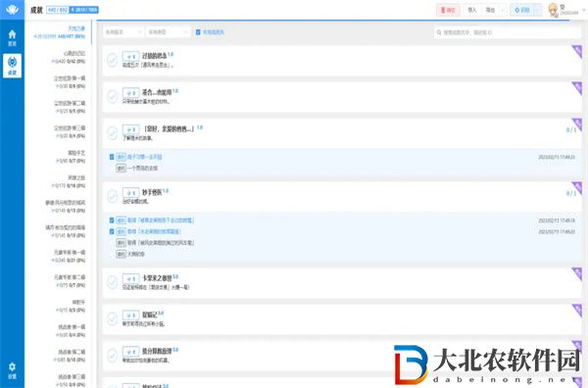Expand the arrow next to 导出 button
The height and width of the screenshot is (388, 588).
coord(503,10)
